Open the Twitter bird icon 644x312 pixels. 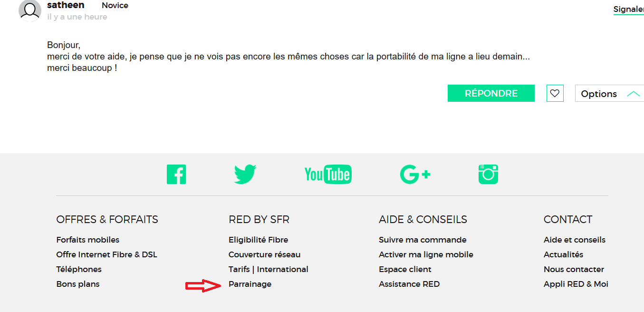coord(245,175)
